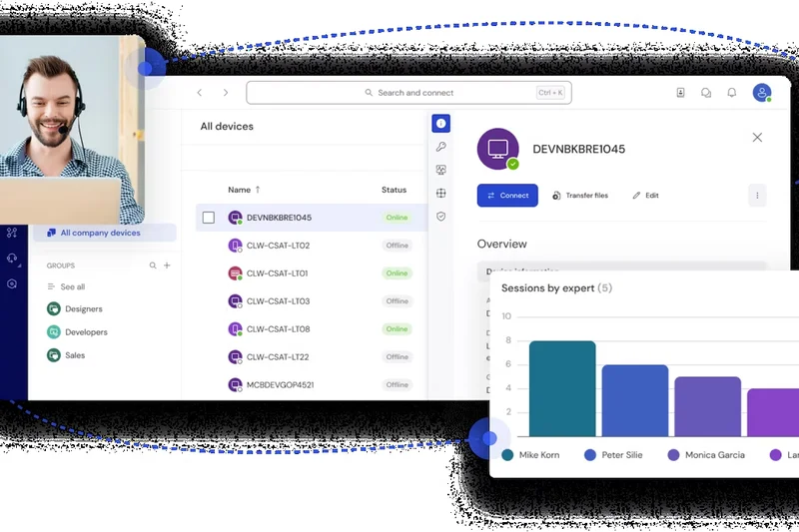
Task: Close the DEVNBKBRE1045 details panel
Action: (757, 138)
